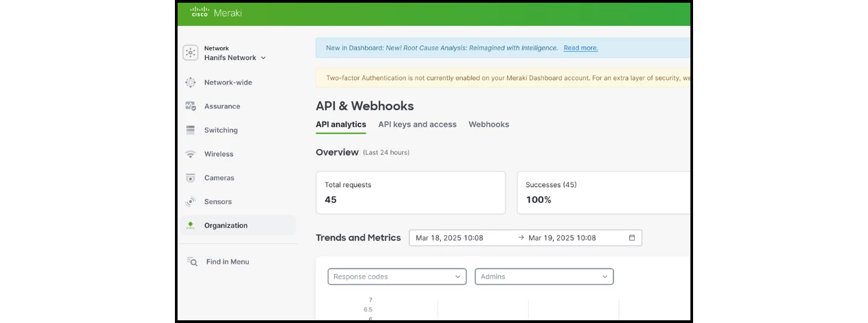Image resolution: width=868 pixels, height=323 pixels.
Task: Click the Network-wide globe icon
Action: point(190,83)
